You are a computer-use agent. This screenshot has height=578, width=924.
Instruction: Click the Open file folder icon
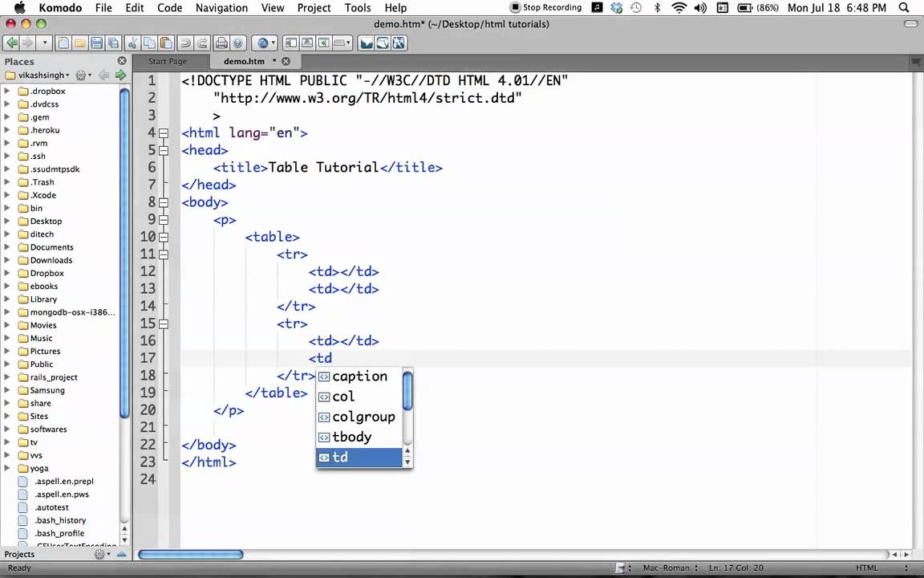[x=79, y=43]
